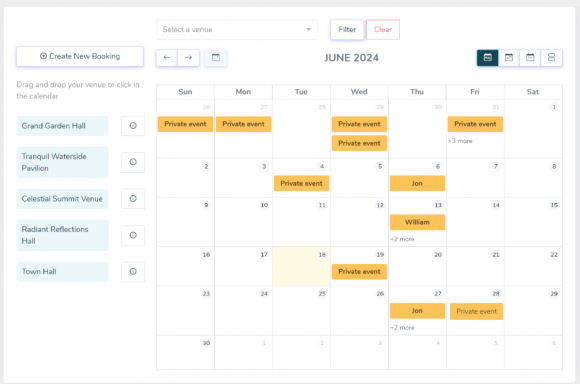Screen dimensions: 580x384
Task: Expand +2 more events on June 13
Action: click(x=402, y=239)
